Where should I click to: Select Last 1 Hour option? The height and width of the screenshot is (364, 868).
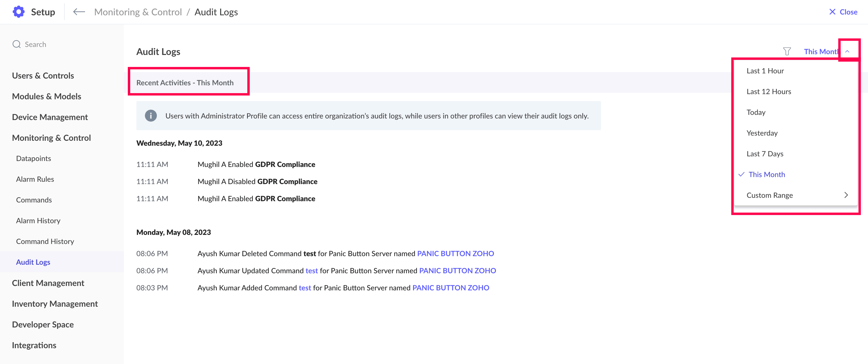(765, 71)
